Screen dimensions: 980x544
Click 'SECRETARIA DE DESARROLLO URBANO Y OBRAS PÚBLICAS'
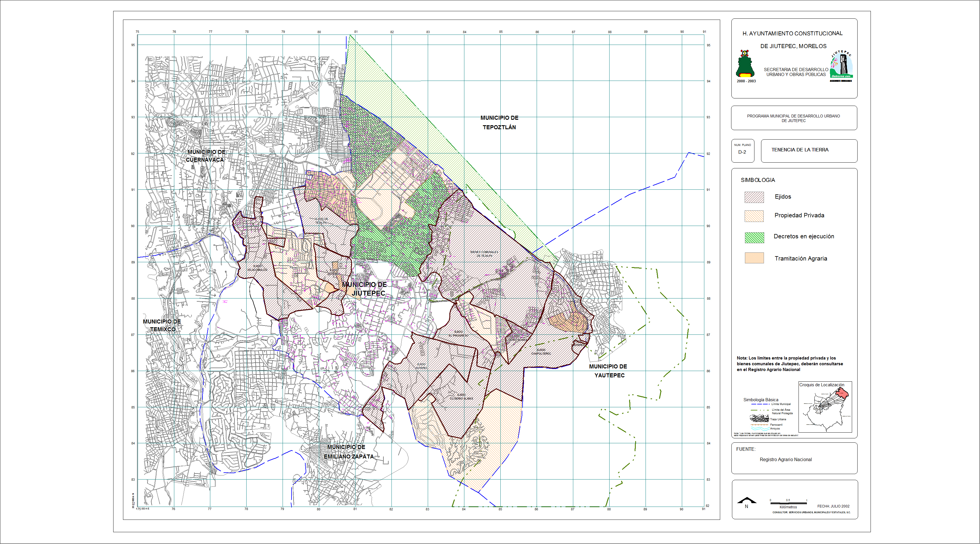(796, 72)
